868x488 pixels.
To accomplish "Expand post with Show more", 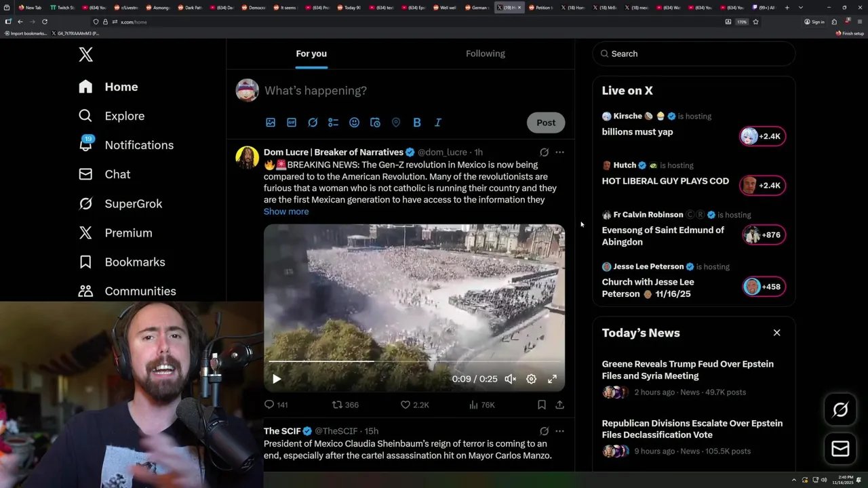I will point(286,211).
